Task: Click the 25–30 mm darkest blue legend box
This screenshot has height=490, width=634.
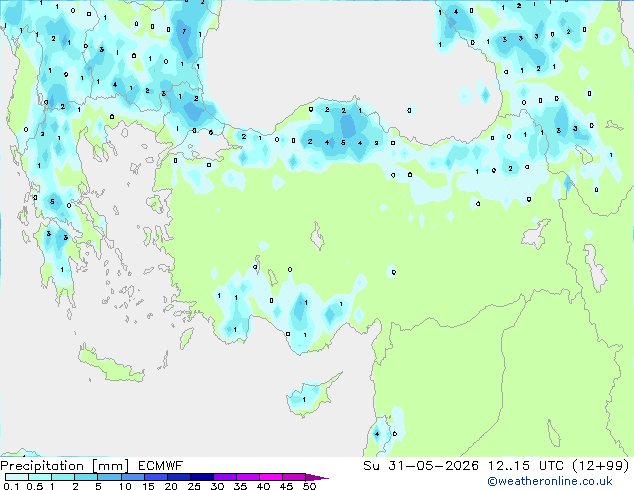Action: 202,477
